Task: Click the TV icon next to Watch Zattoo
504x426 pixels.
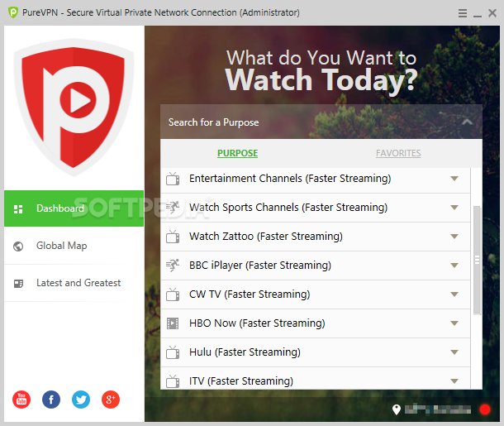Action: pyautogui.click(x=173, y=237)
